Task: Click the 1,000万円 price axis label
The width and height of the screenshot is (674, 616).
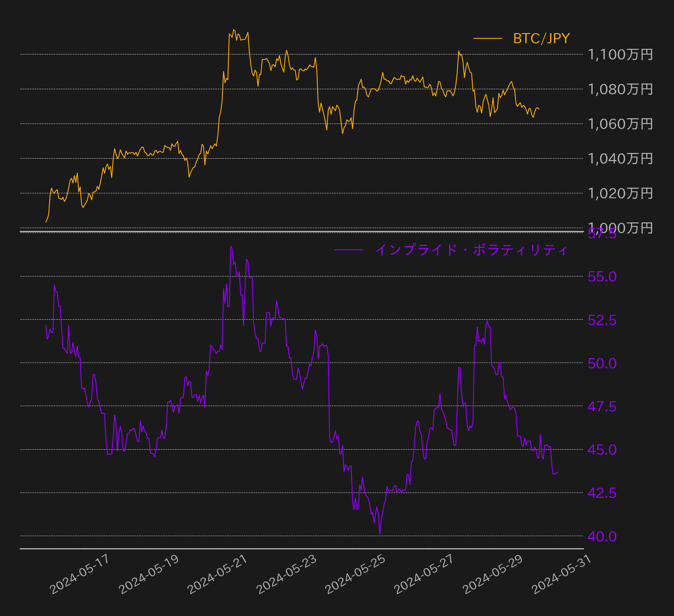Action: (620, 228)
